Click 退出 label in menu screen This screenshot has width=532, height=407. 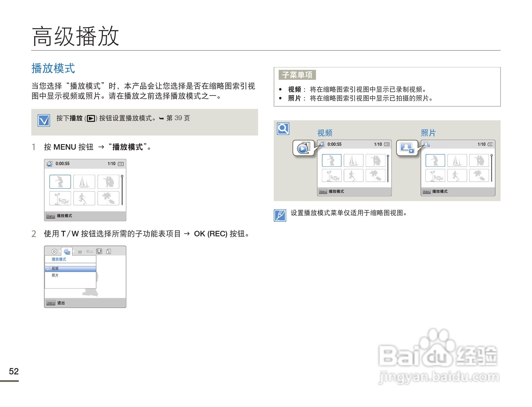(61, 303)
